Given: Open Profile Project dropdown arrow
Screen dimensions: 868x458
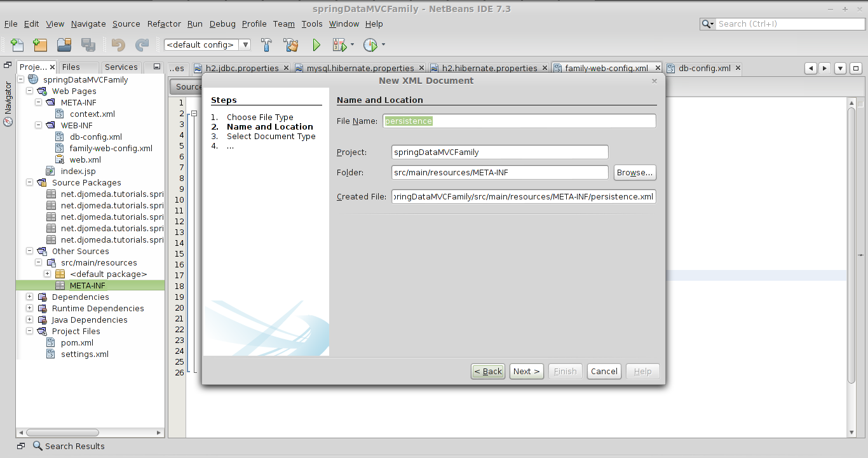Looking at the screenshot, I should [x=383, y=45].
